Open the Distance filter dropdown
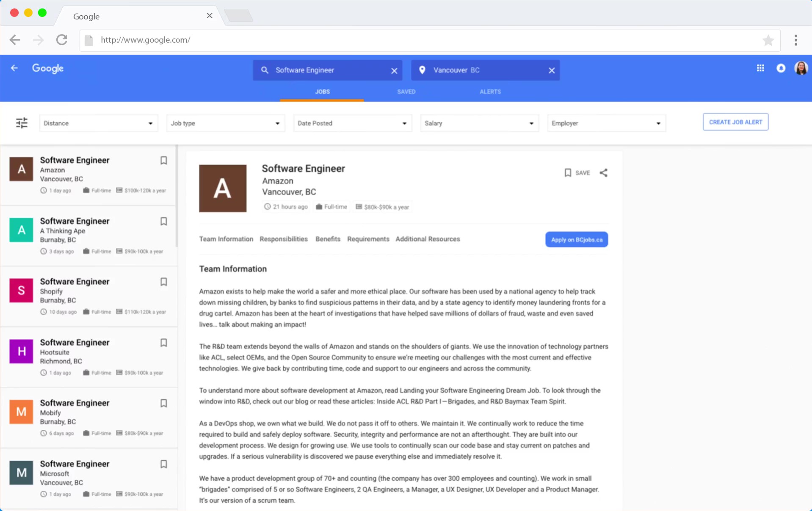The image size is (812, 511). (x=98, y=123)
